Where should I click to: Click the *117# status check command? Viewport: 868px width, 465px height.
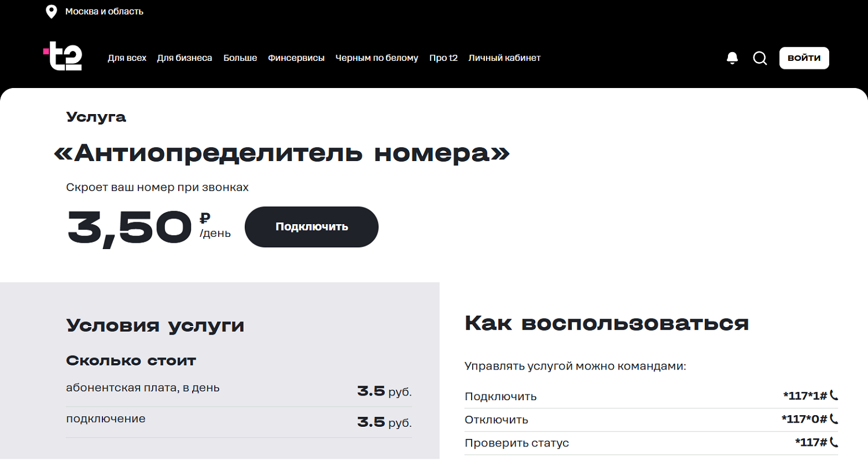811,442
